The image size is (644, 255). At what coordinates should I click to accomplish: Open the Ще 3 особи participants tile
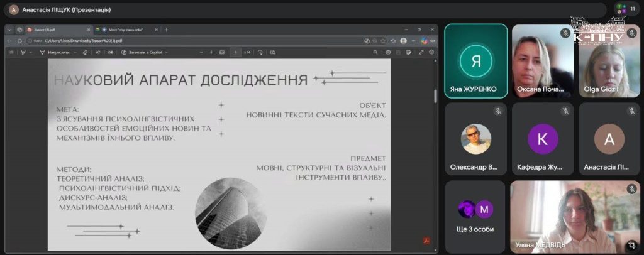pos(475,217)
